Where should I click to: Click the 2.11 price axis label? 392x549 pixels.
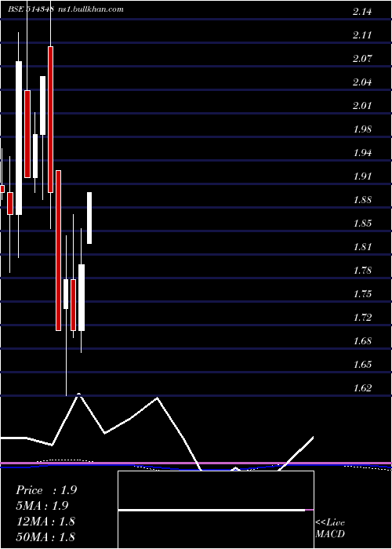coord(362,35)
